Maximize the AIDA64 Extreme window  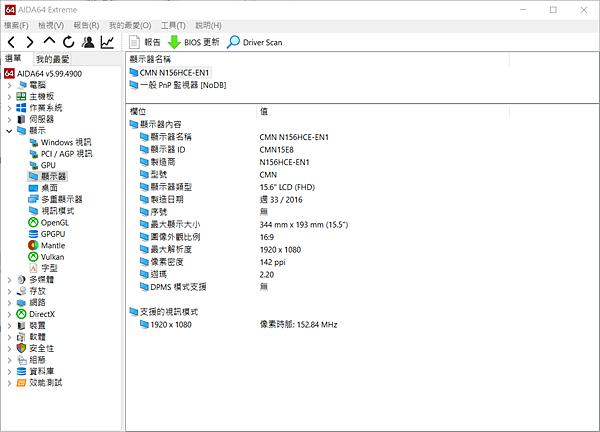pyautogui.click(x=553, y=10)
